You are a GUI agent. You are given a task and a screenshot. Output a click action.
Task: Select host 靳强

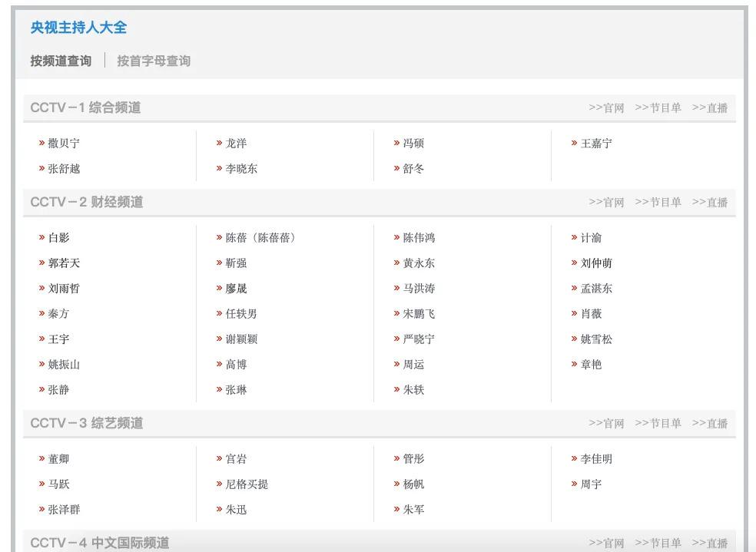tap(236, 263)
